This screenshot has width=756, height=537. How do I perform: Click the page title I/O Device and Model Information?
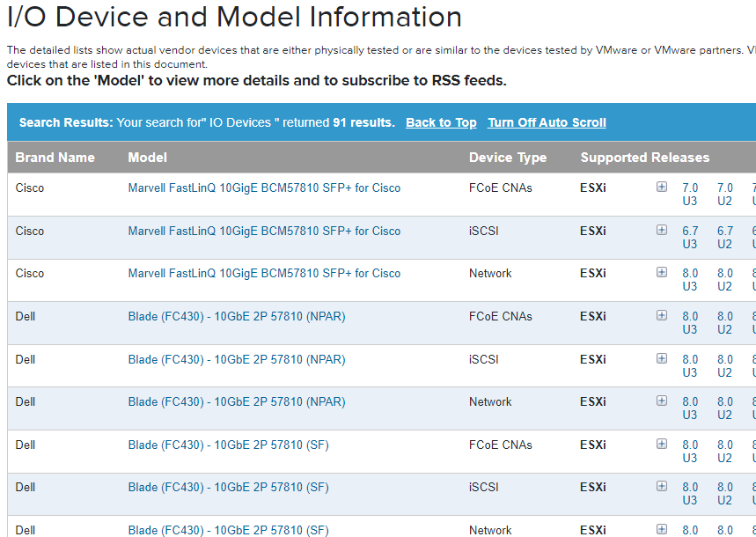(234, 17)
